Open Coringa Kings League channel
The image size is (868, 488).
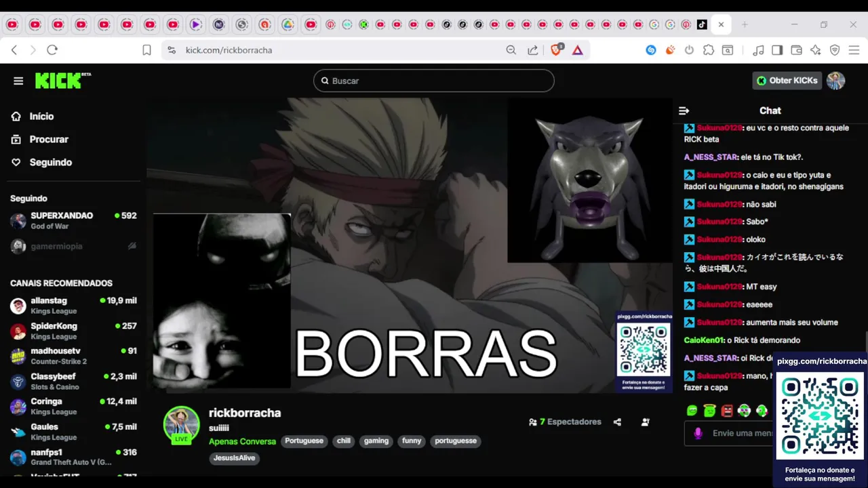click(x=73, y=406)
